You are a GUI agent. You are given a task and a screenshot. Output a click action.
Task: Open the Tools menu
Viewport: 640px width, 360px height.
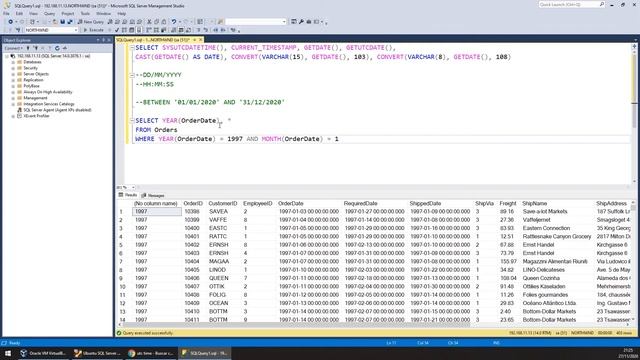[85, 13]
